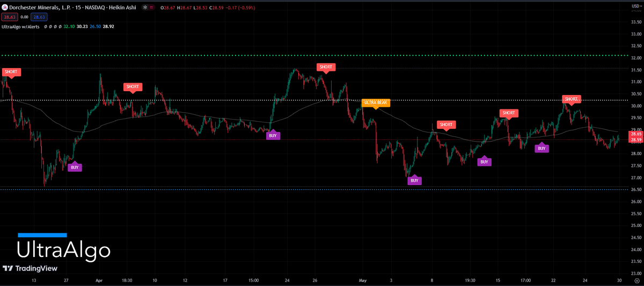Select the UltraAlgo w/Alerts indicator legend

(x=20, y=26)
